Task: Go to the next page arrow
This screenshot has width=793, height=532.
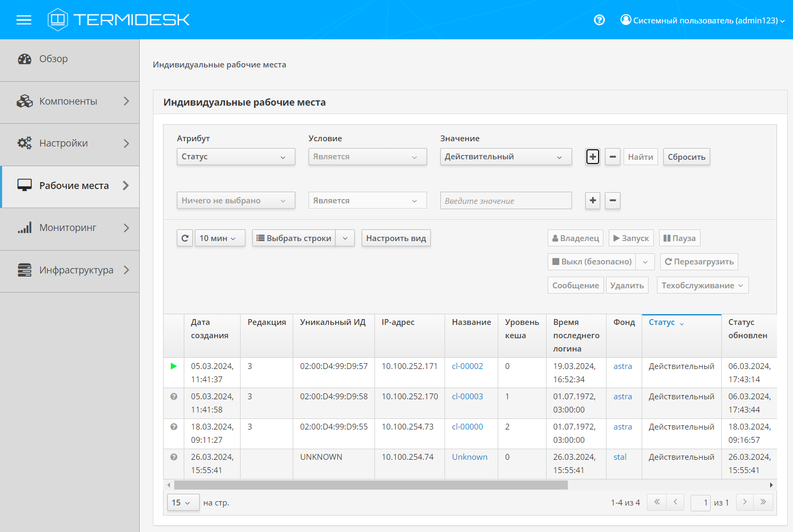Action: click(x=745, y=502)
